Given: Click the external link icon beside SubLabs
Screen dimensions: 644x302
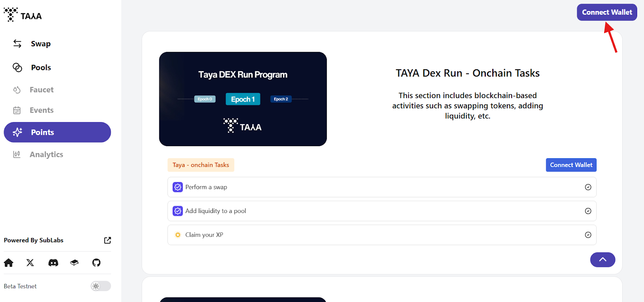Looking at the screenshot, I should tap(107, 240).
